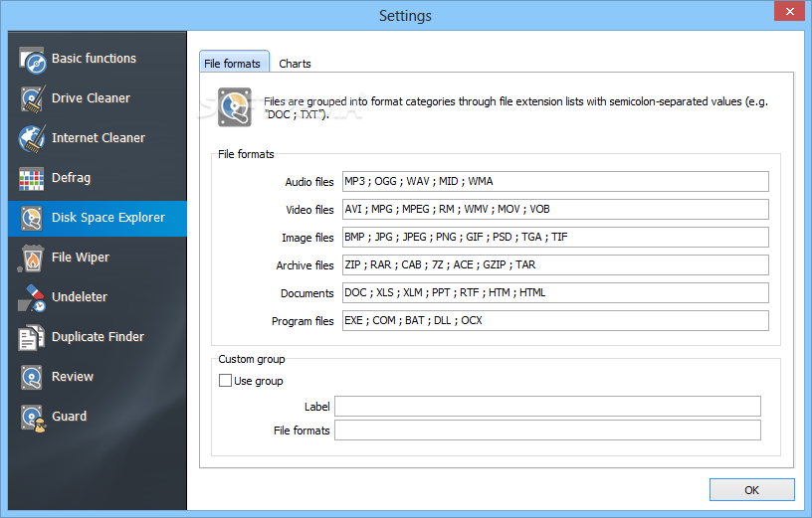
Task: Click the Video files label
Action: [309, 210]
